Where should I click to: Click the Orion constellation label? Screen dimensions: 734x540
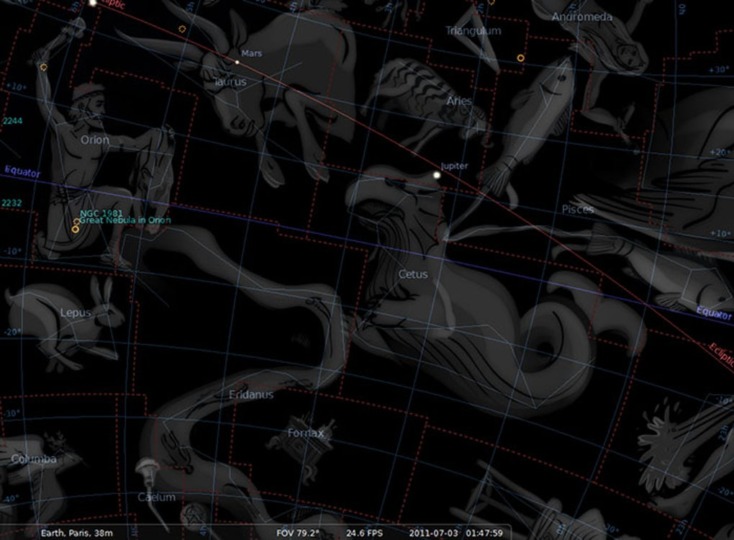pos(95,140)
